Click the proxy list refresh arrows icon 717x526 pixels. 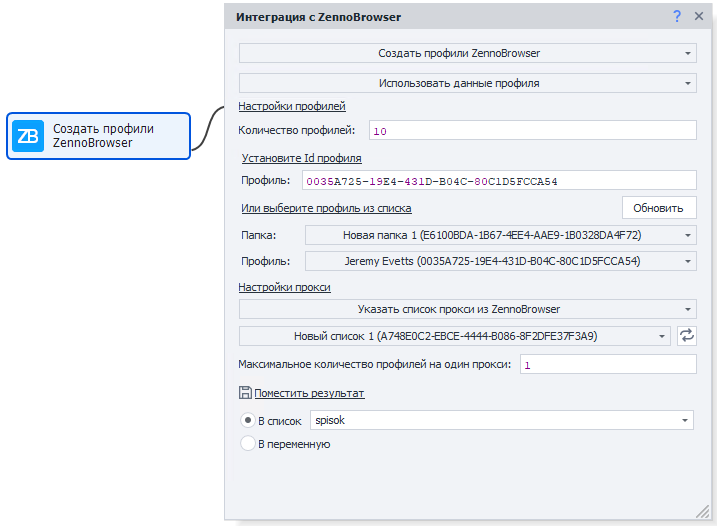click(x=686, y=336)
